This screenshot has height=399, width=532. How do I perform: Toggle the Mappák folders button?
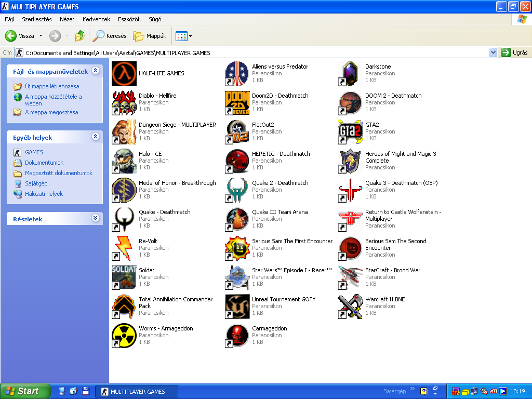pos(150,36)
